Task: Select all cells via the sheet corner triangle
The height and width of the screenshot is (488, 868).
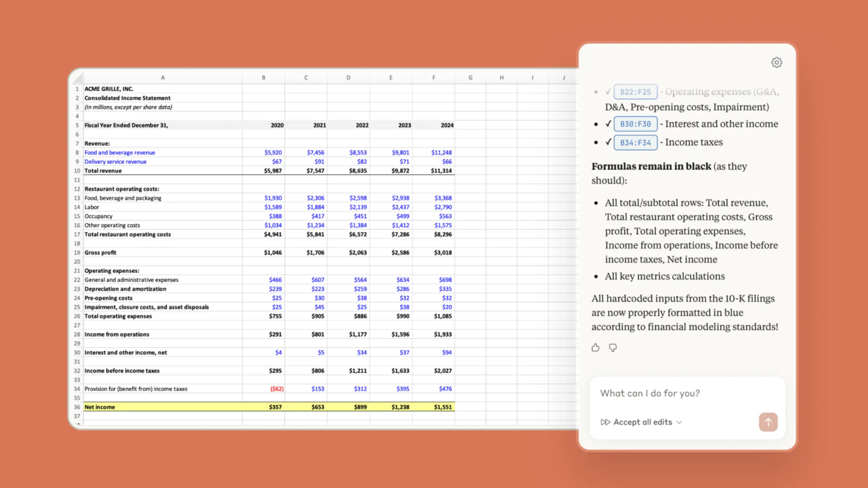Action: pyautogui.click(x=76, y=77)
